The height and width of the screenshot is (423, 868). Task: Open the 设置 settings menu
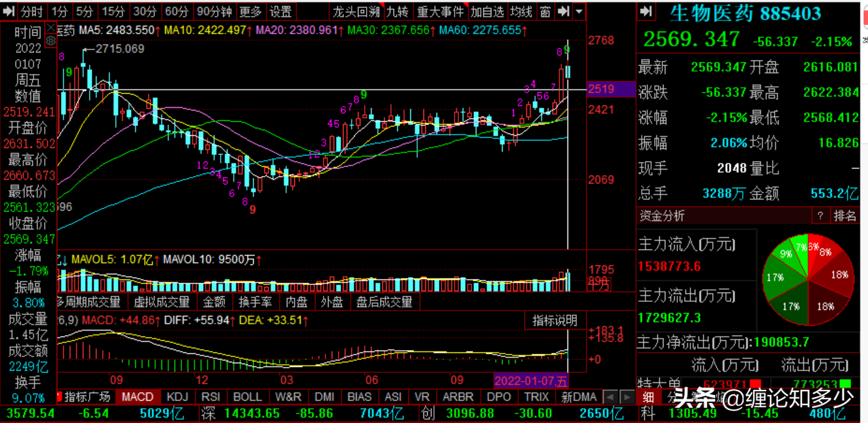[281, 11]
